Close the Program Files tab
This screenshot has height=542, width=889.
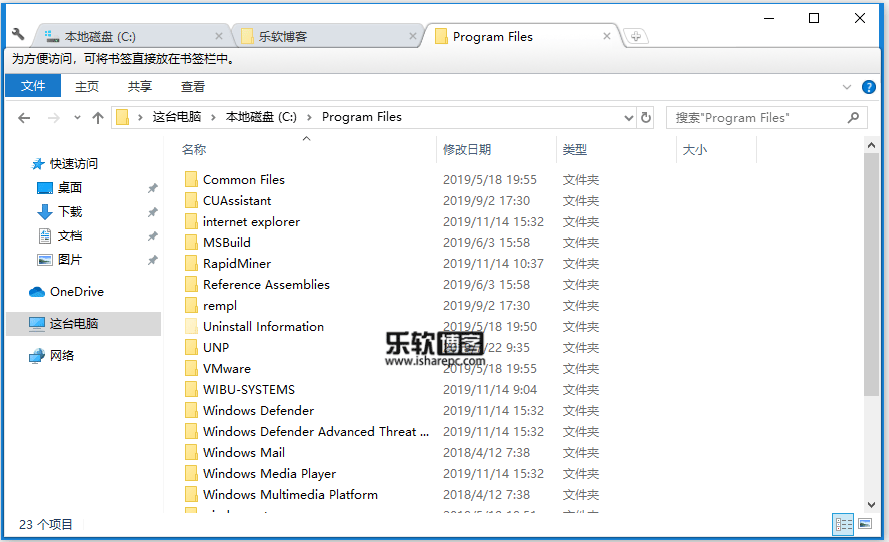[x=607, y=36]
